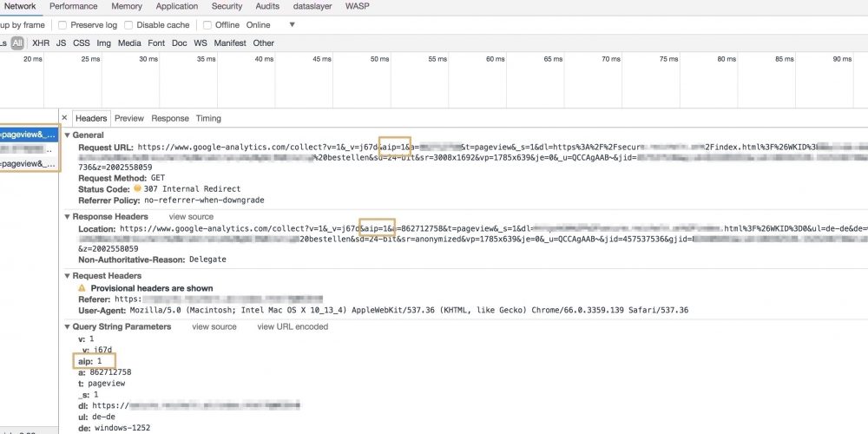The height and width of the screenshot is (434, 868).
Task: Filter requests by Manifest
Action: click(230, 43)
